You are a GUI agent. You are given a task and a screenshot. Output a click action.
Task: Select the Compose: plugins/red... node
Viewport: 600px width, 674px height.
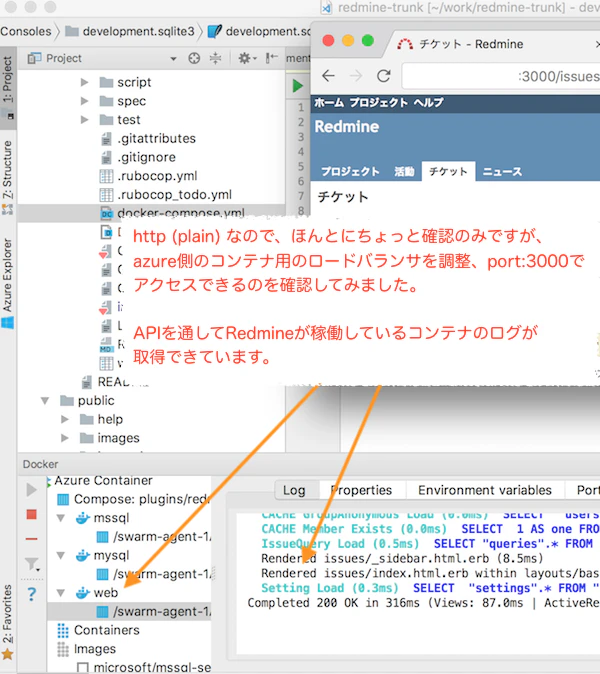point(133,499)
